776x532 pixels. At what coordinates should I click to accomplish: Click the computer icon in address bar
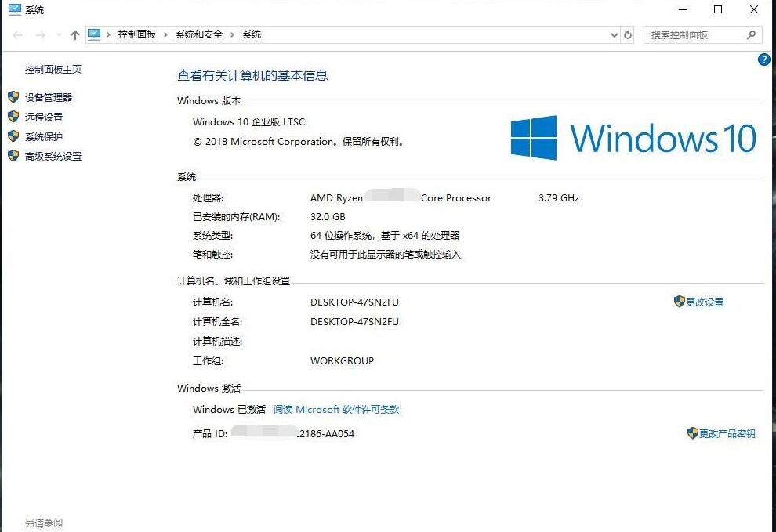[94, 34]
